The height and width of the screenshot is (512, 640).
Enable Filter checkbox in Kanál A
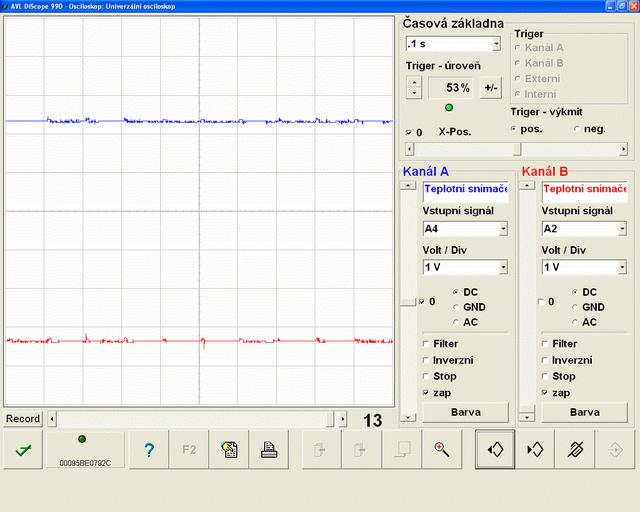pos(427,344)
